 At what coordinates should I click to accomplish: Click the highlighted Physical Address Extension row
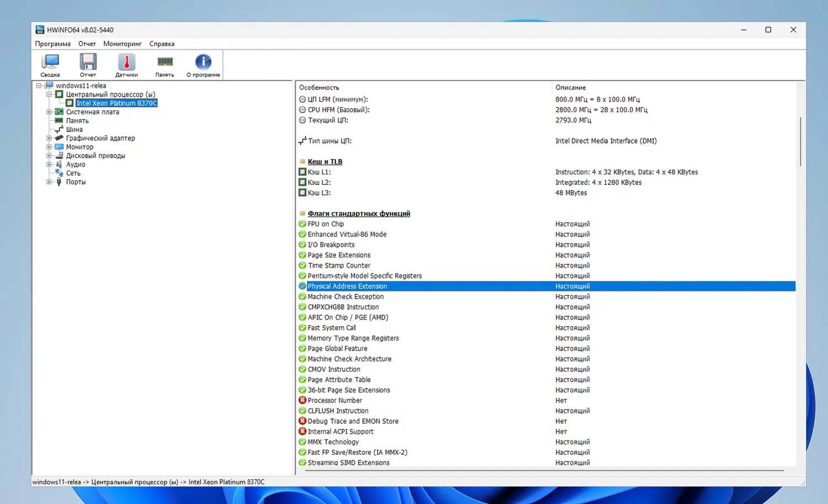[546, 287]
